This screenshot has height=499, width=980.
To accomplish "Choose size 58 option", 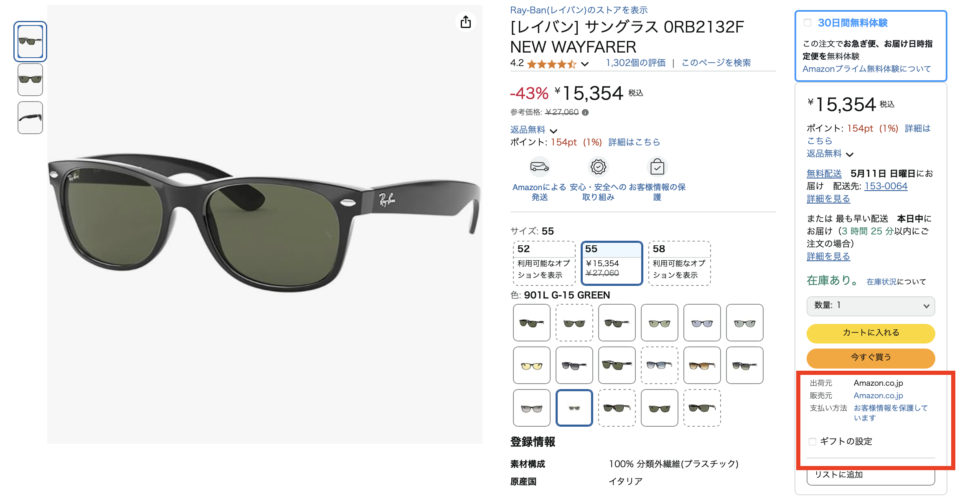I will (679, 263).
